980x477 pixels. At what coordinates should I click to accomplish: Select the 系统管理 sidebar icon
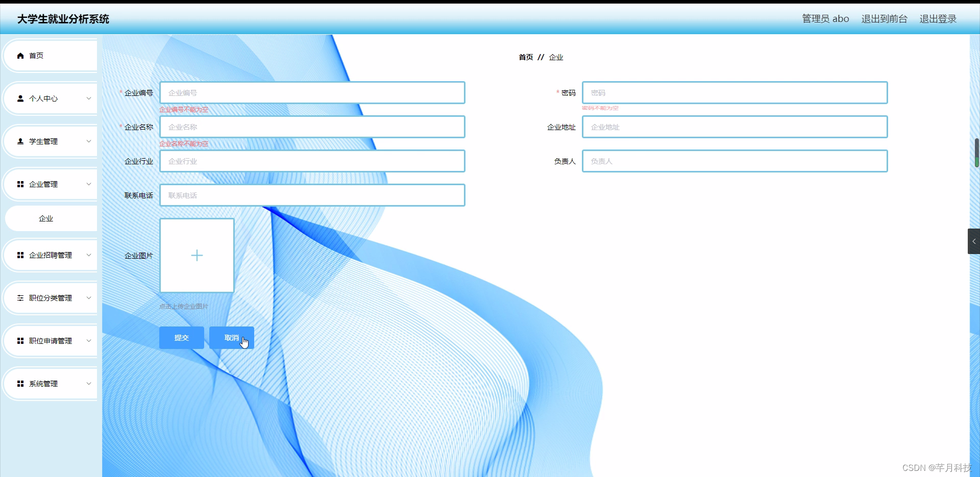pyautogui.click(x=20, y=384)
